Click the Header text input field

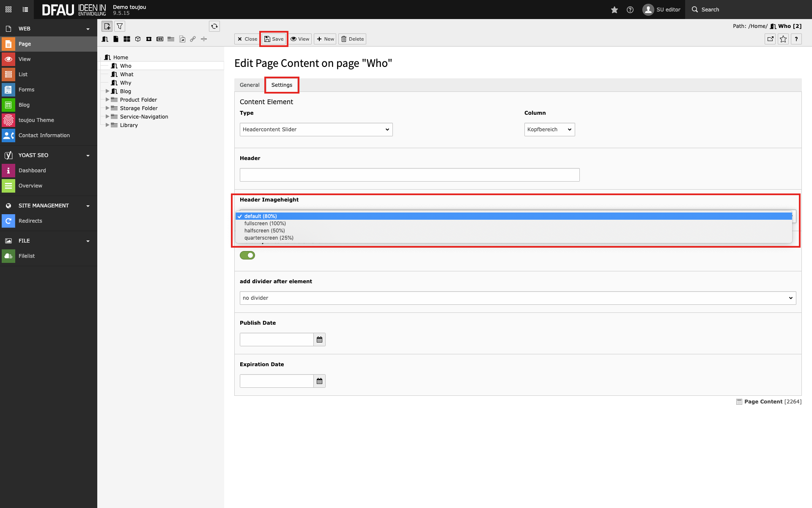pyautogui.click(x=409, y=175)
